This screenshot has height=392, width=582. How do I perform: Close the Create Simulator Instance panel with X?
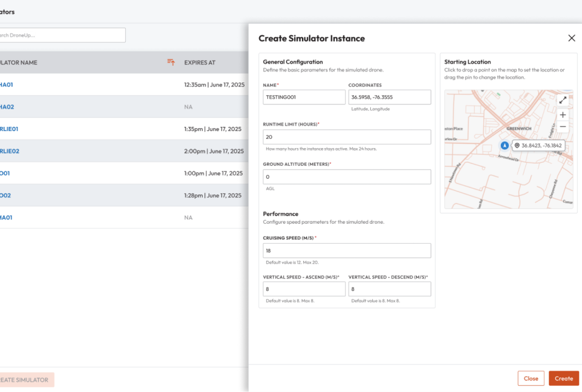572,38
